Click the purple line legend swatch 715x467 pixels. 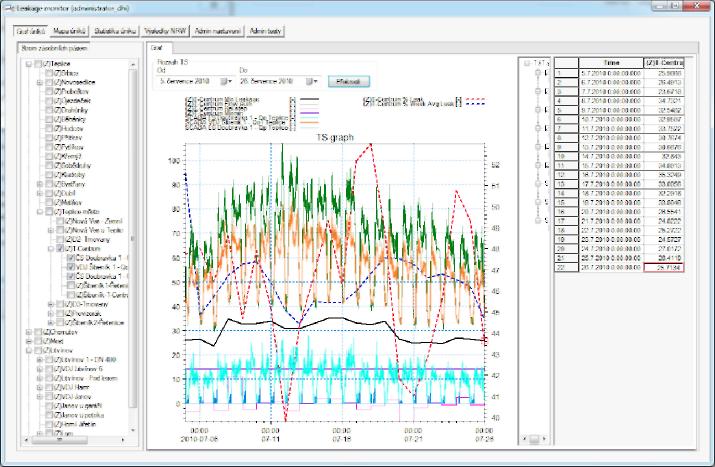310,113
